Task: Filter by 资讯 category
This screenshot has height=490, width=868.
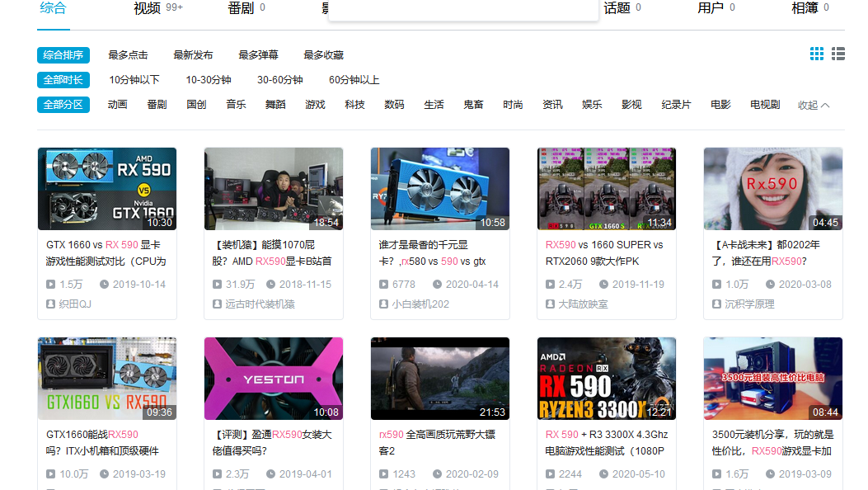Action: click(x=552, y=104)
